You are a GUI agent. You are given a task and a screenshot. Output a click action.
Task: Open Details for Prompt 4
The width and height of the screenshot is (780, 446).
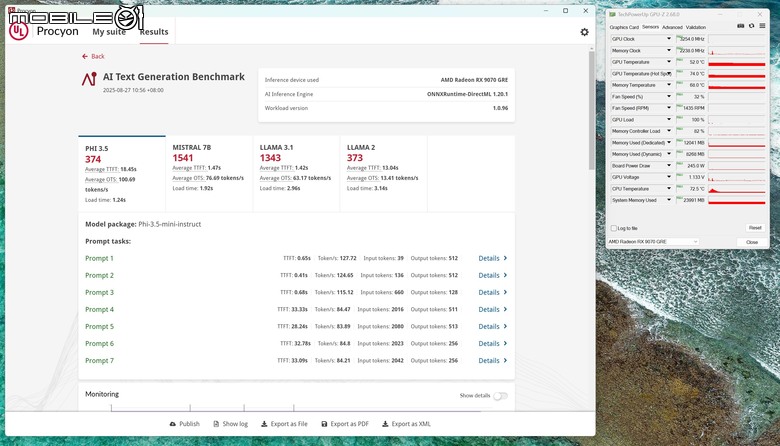tap(492, 309)
